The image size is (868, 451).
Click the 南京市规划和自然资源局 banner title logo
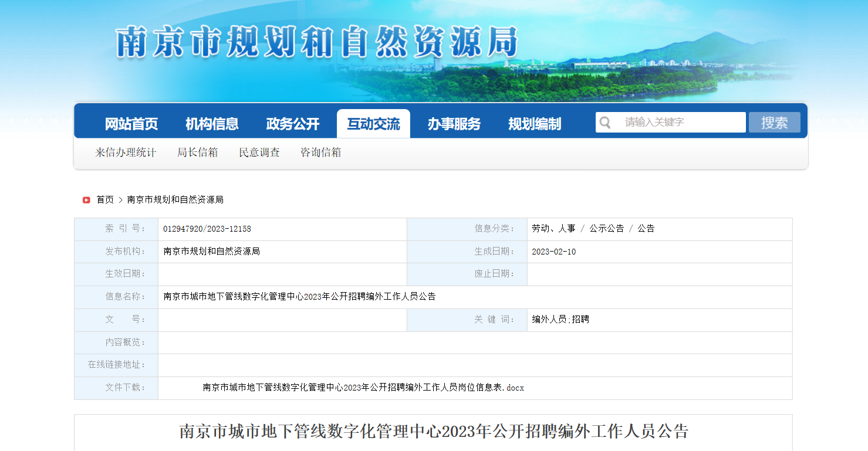click(x=317, y=42)
